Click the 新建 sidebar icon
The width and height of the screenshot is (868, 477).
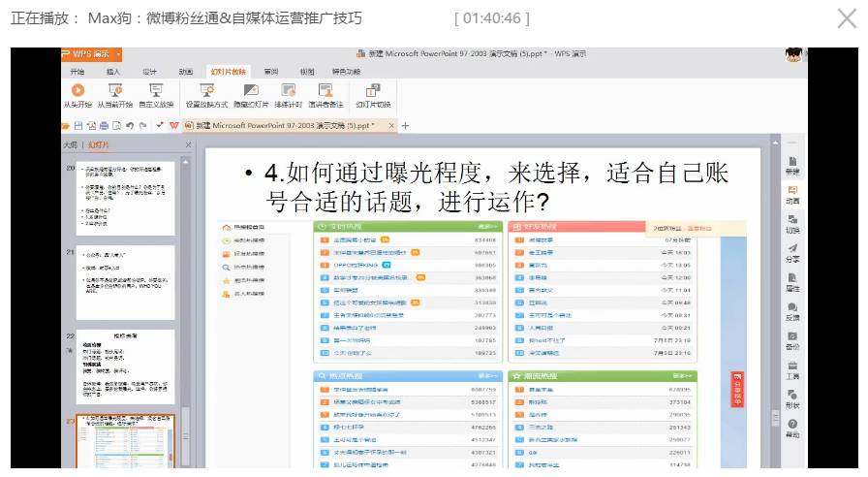pyautogui.click(x=792, y=165)
